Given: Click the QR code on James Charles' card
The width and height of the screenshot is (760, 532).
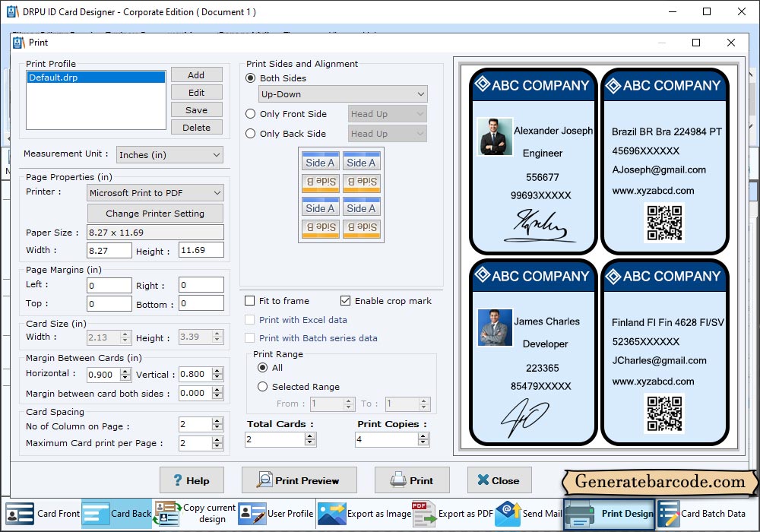Looking at the screenshot, I should 664,413.
